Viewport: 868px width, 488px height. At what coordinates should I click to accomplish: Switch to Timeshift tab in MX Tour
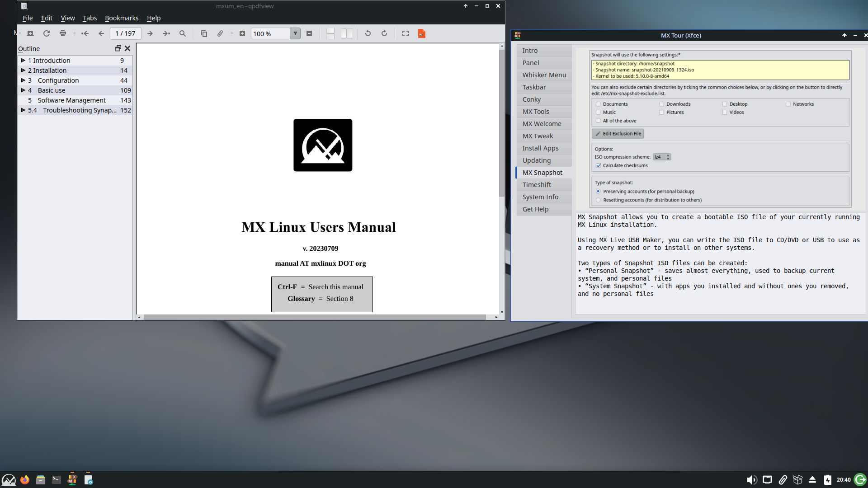click(x=544, y=185)
